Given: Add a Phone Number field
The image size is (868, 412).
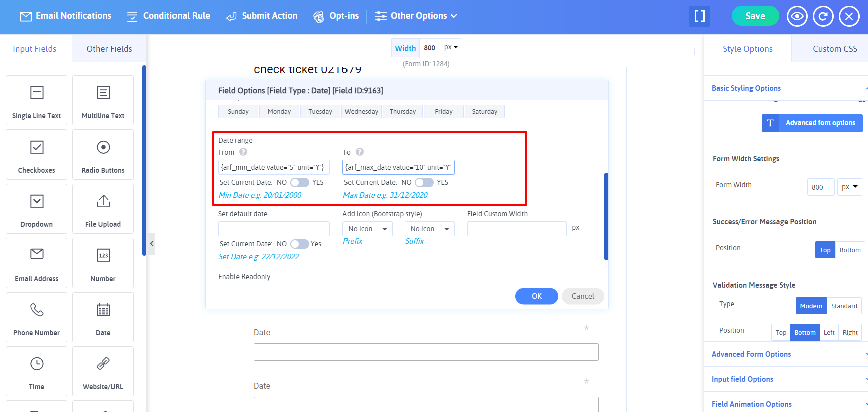Looking at the screenshot, I should click(36, 317).
